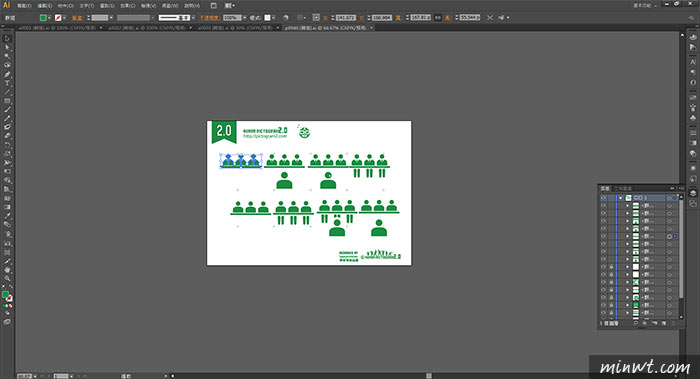
Task: Open the green fill color dropdown in control bar
Action: point(49,18)
